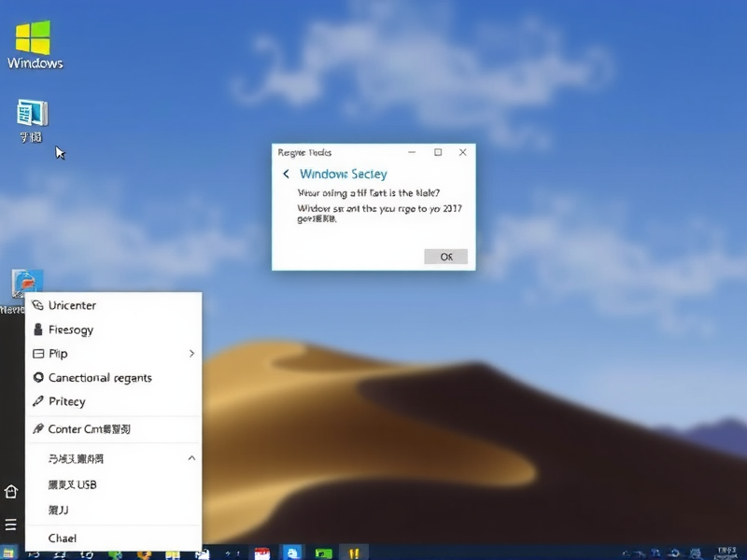Click the home icon in the left sidebar
The height and width of the screenshot is (560, 747).
(11, 490)
